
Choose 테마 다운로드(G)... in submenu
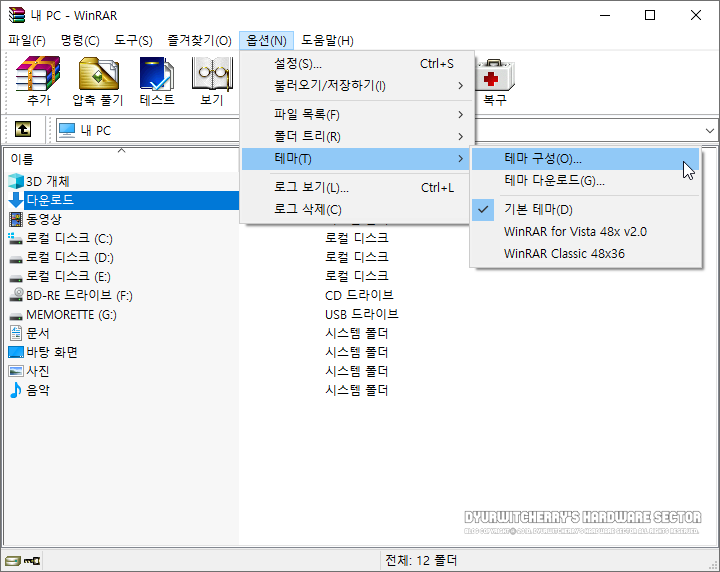[x=585, y=180]
